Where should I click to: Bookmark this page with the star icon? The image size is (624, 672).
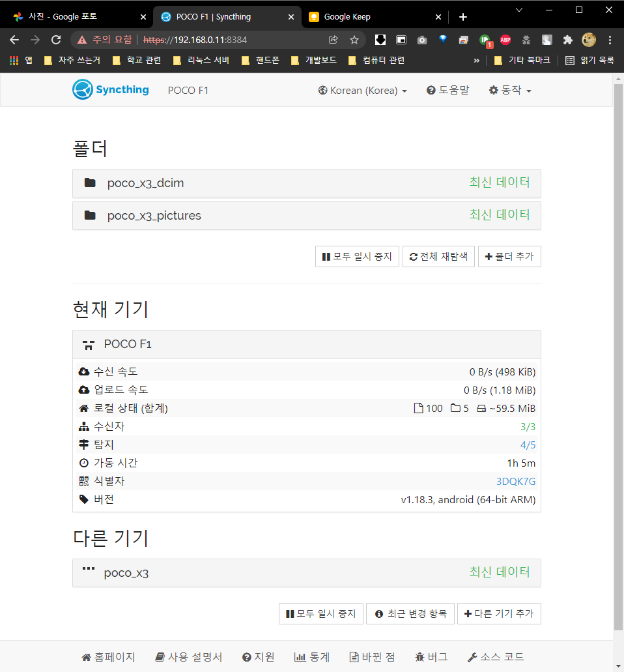(x=354, y=40)
